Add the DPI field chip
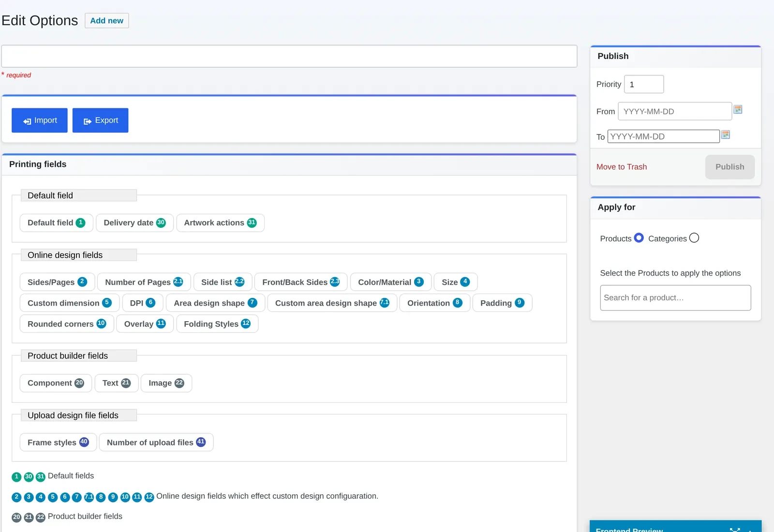This screenshot has height=532, width=774. (x=143, y=303)
